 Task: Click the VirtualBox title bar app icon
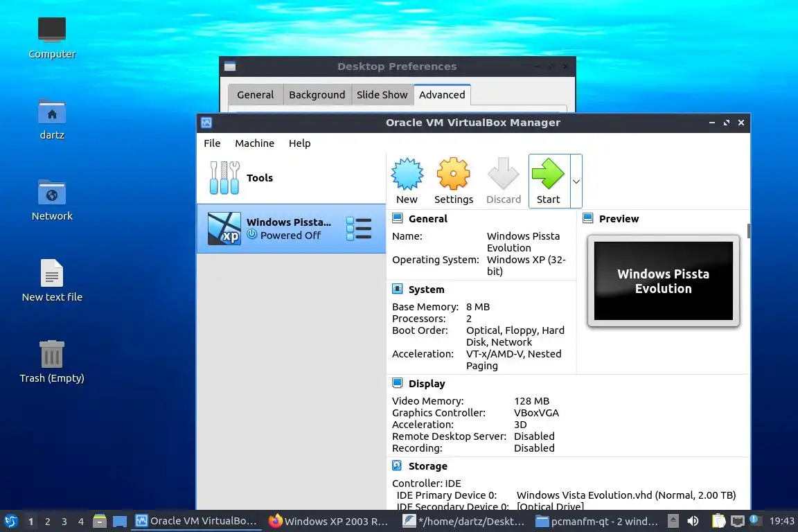coord(206,123)
